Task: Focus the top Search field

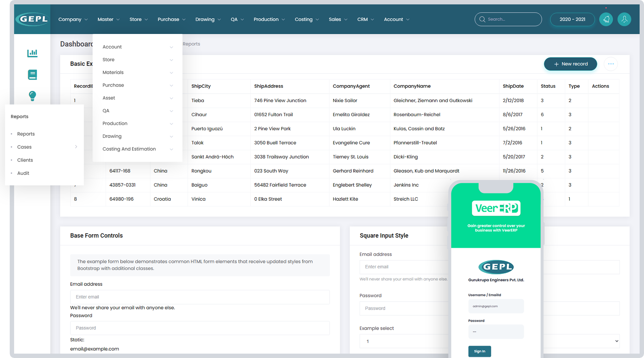Action: point(508,19)
